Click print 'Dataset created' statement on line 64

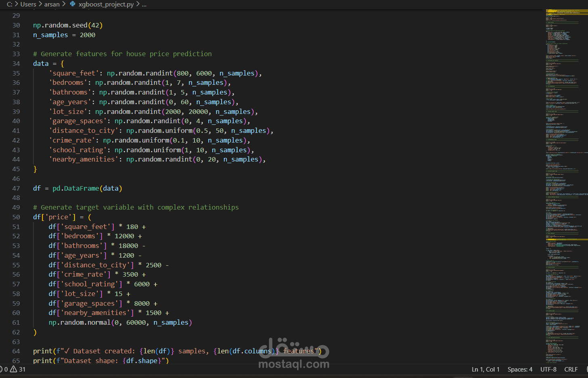pyautogui.click(x=177, y=351)
